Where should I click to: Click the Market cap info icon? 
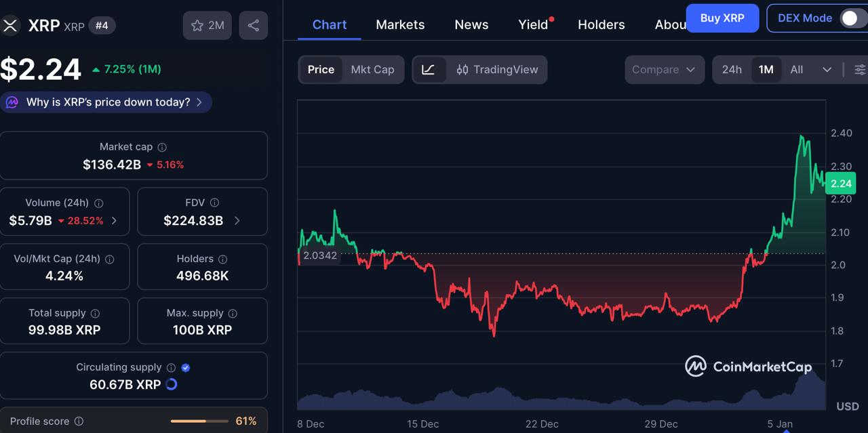162,146
